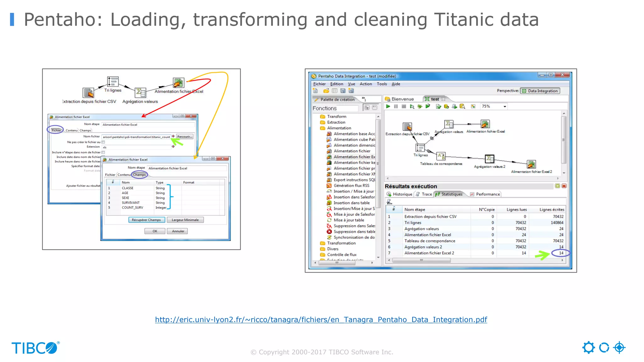Click the Generate SQL icon in canvas toolbar
The width and height of the screenshot is (644, 362).
point(454,107)
